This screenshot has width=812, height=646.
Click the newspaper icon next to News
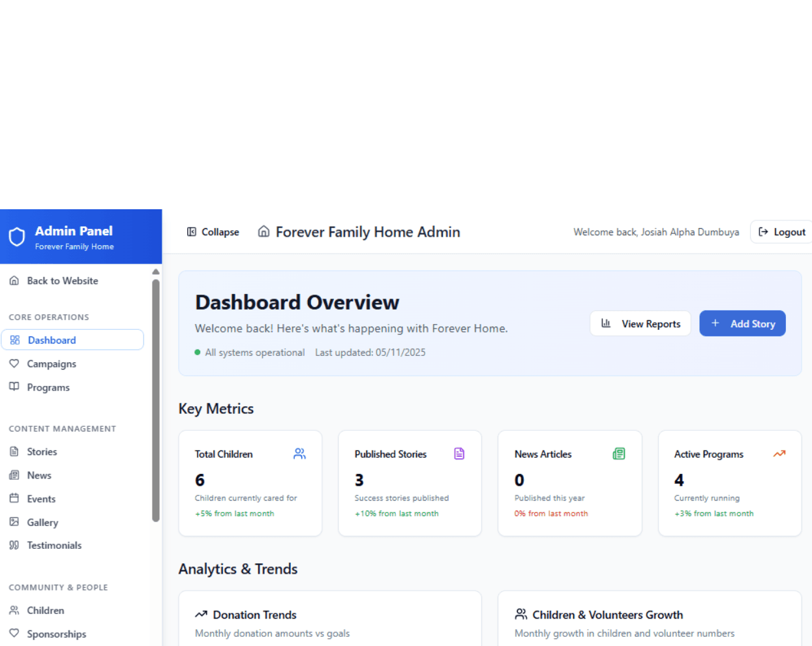click(x=14, y=475)
